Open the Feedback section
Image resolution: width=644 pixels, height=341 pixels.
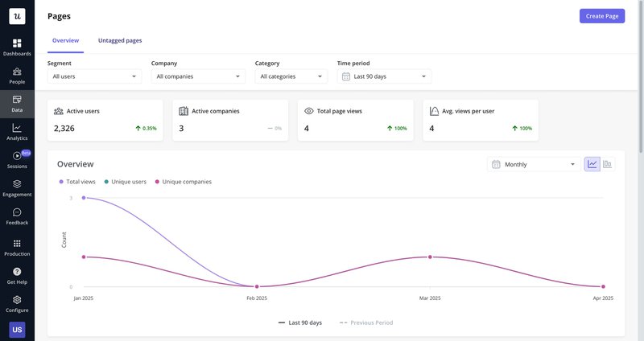coord(17,216)
